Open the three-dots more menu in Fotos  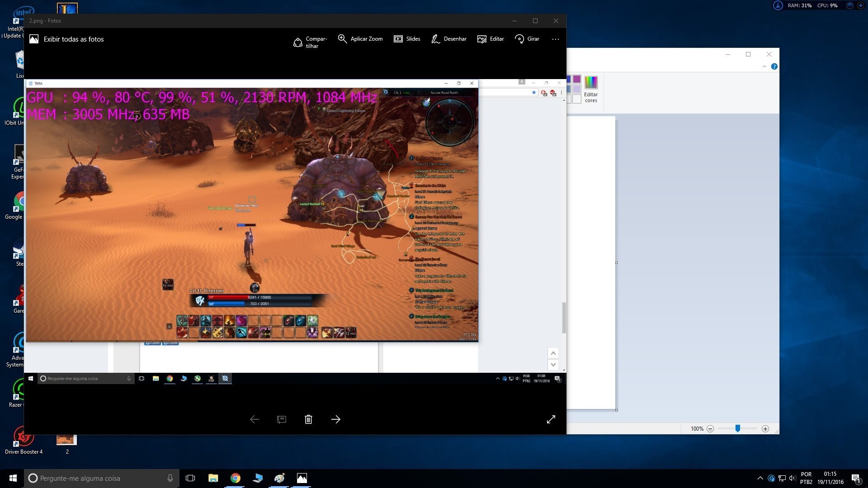[x=556, y=39]
